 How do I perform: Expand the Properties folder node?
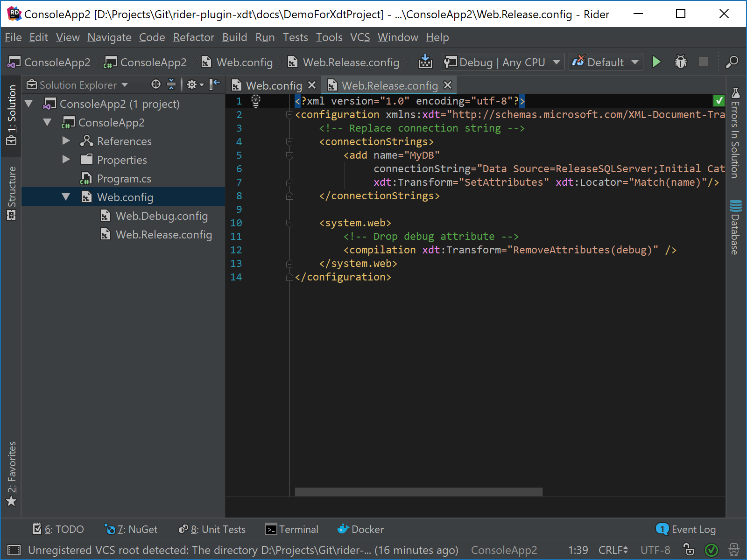coord(66,160)
